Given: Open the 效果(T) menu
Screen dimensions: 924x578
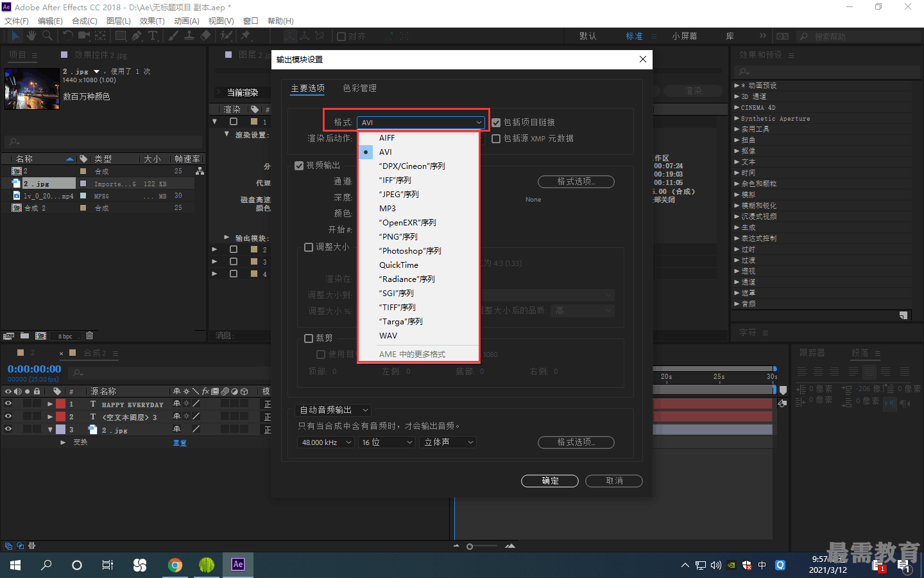Looking at the screenshot, I should pos(152,21).
